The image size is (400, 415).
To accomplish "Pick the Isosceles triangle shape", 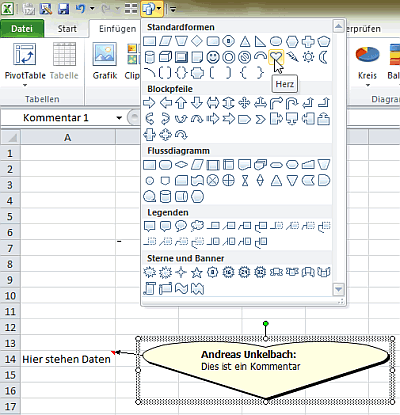I will (x=245, y=41).
